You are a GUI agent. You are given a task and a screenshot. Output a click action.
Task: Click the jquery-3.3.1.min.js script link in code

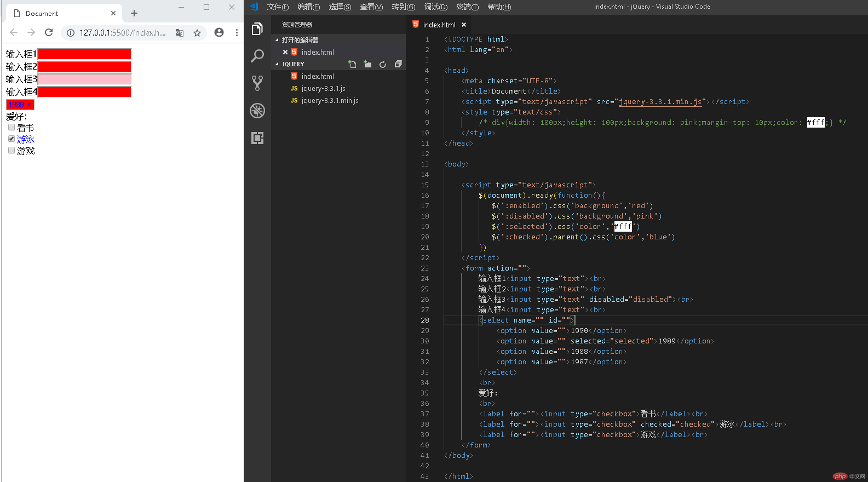660,102
